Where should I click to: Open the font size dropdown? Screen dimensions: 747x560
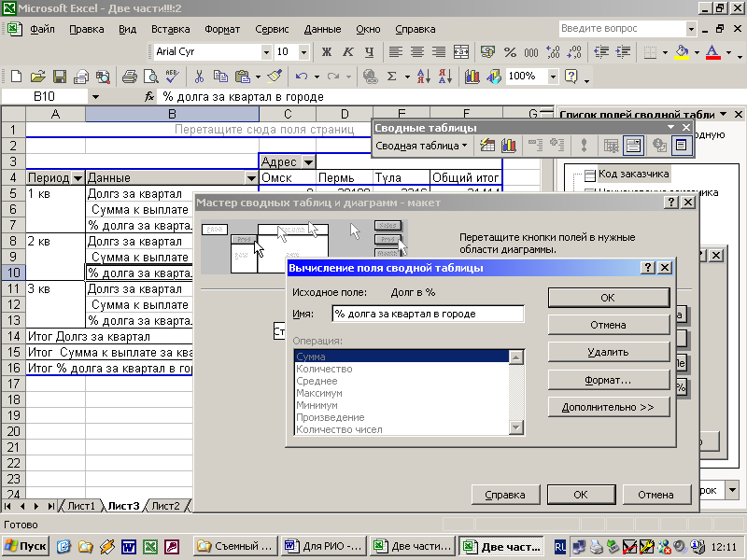tap(304, 52)
